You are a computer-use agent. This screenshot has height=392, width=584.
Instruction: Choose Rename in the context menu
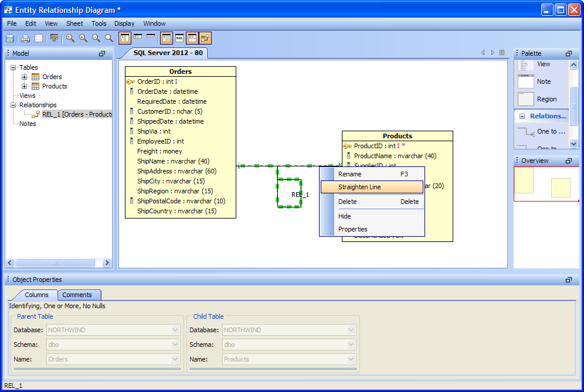372,174
